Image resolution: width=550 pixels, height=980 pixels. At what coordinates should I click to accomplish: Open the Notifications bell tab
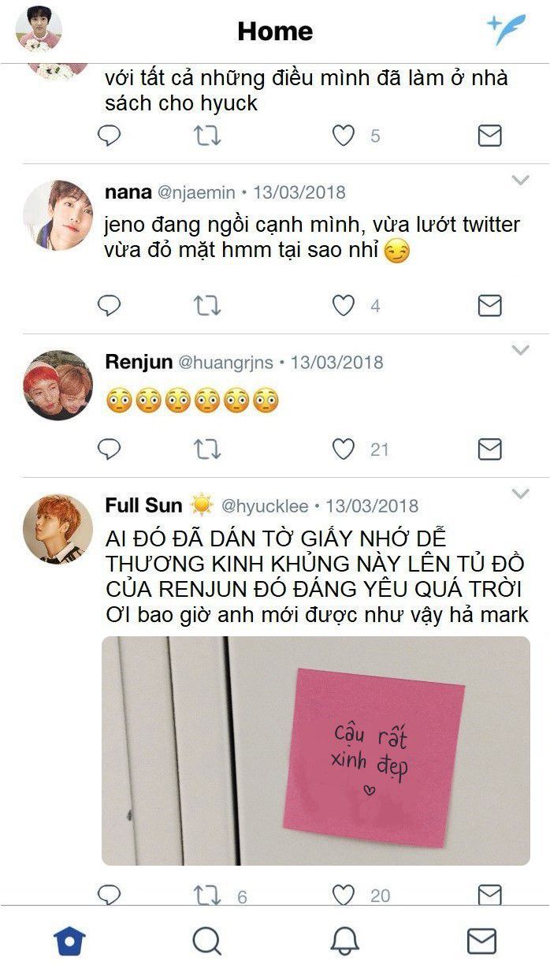click(344, 941)
